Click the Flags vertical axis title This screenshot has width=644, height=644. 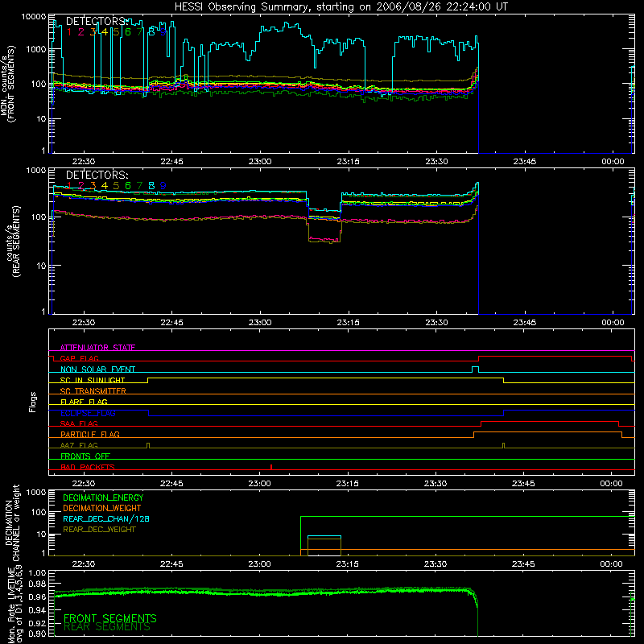pos(33,402)
